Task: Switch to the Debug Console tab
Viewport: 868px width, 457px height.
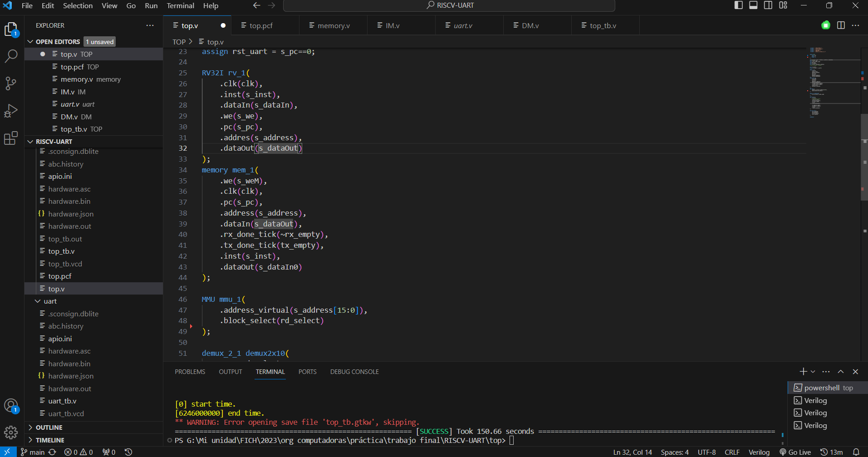Action: point(354,372)
